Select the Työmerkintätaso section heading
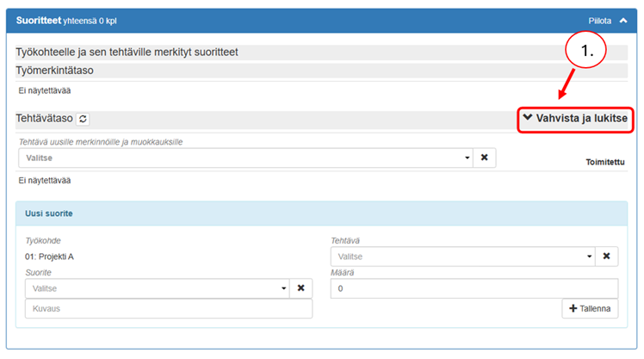The width and height of the screenshot is (644, 359). click(x=54, y=70)
